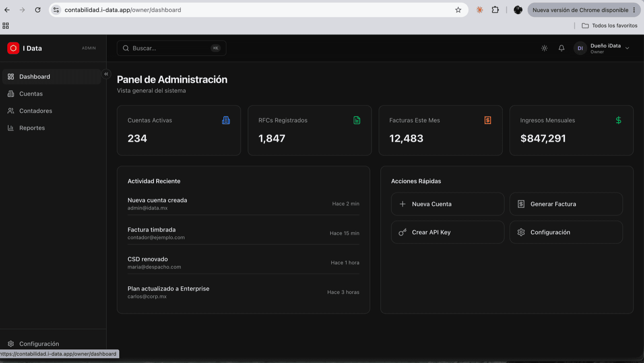The width and height of the screenshot is (644, 363).
Task: Click the Crear API Key button
Action: pos(448,232)
